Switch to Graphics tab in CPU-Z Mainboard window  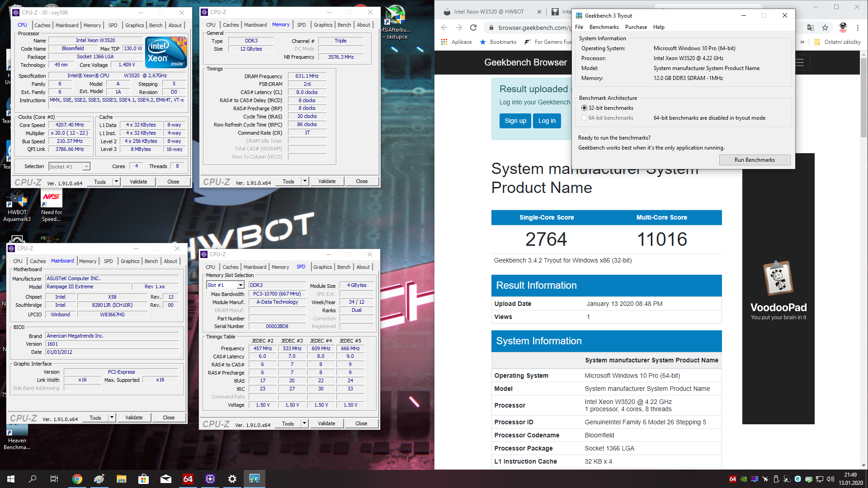pos(130,261)
